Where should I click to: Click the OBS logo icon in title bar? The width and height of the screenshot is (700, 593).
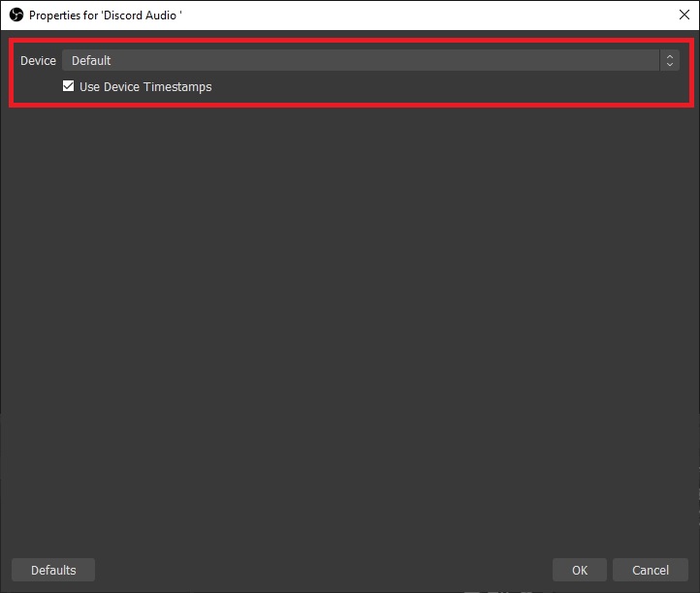tap(16, 15)
